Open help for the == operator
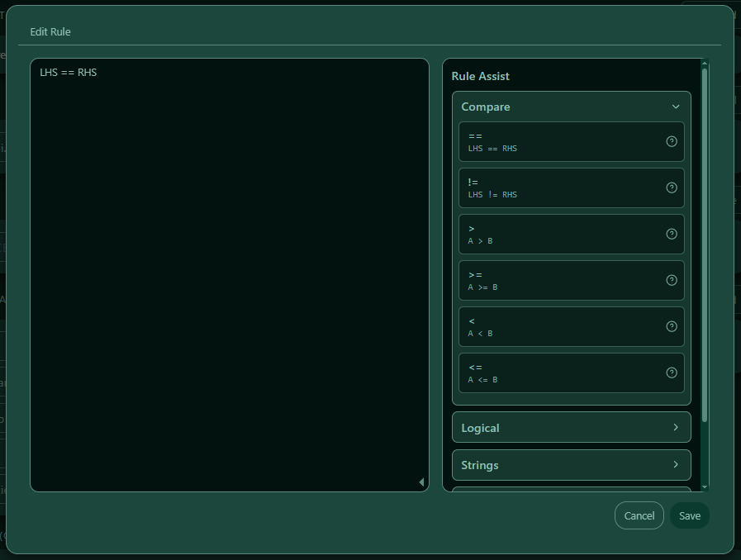The image size is (741, 560). point(671,141)
